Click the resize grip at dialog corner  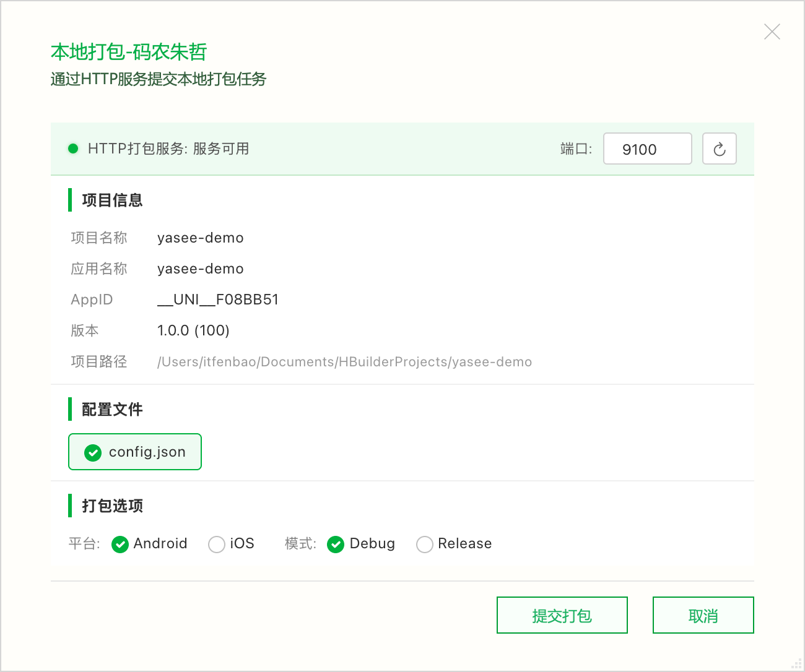point(796,664)
